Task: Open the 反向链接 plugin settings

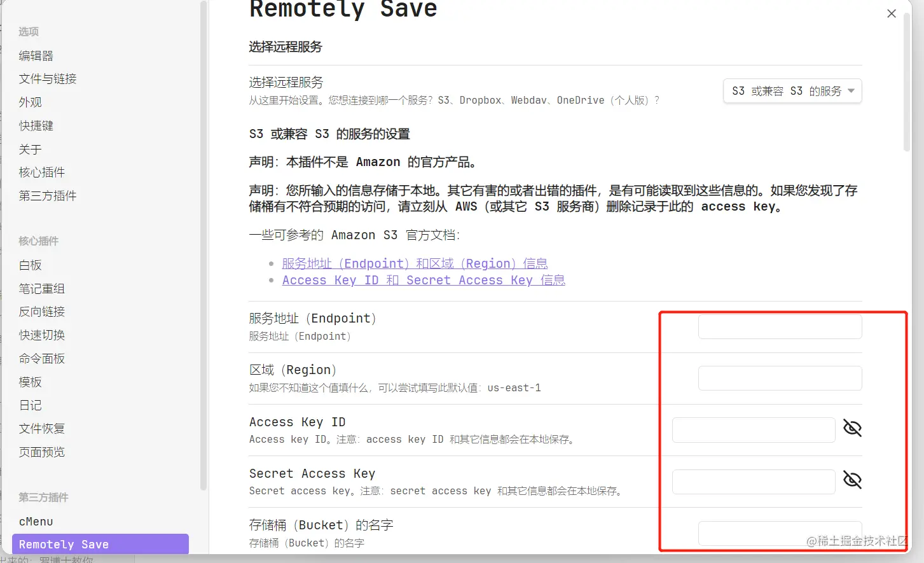Action: [x=42, y=312]
